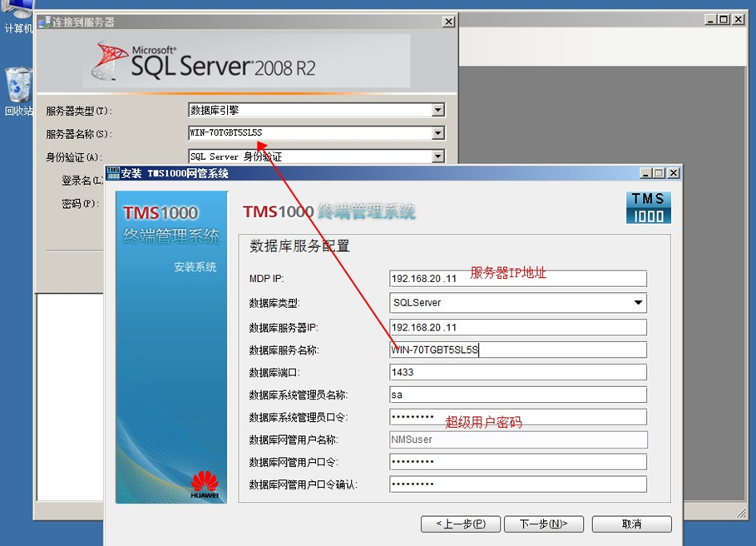This screenshot has height=546, width=756.
Task: Click the 上一步(P) back button
Action: pyautogui.click(x=461, y=524)
